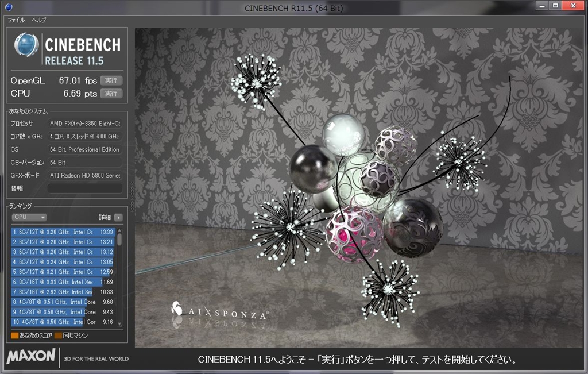Viewport: 588px width, 374px height.
Task: Click the 詳細 details arrow button
Action: pyautogui.click(x=118, y=217)
